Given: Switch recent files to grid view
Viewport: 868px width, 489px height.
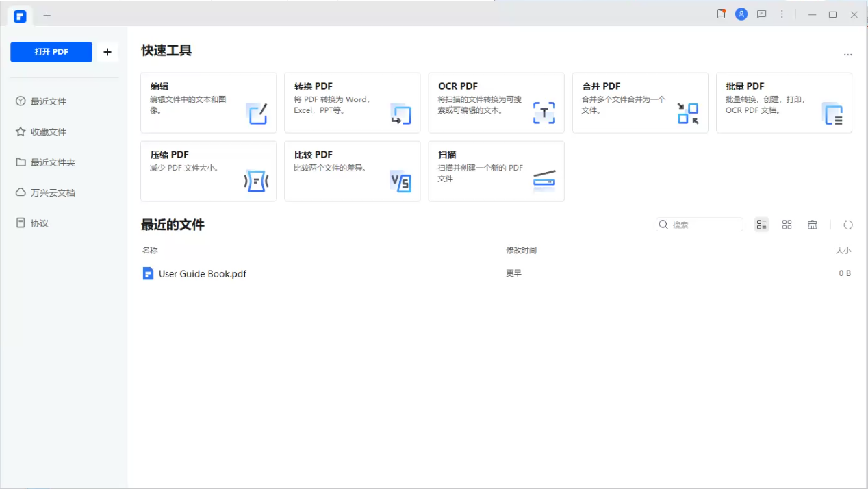Looking at the screenshot, I should [x=787, y=224].
